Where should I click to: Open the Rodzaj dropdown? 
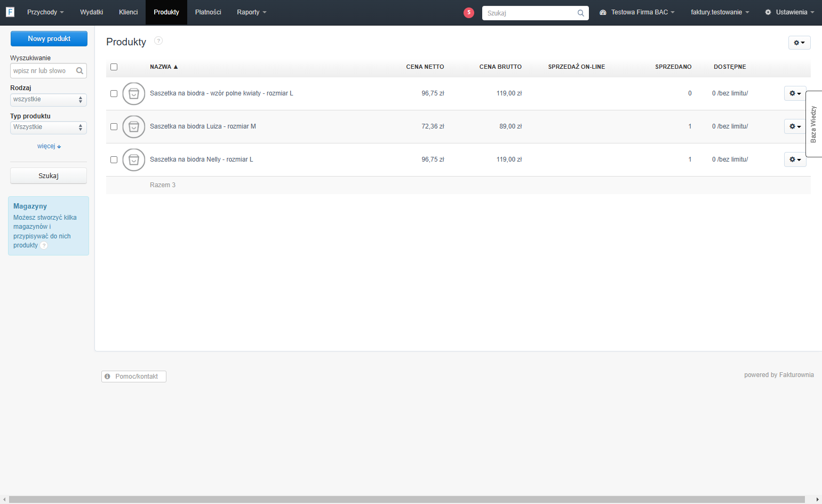click(x=49, y=100)
